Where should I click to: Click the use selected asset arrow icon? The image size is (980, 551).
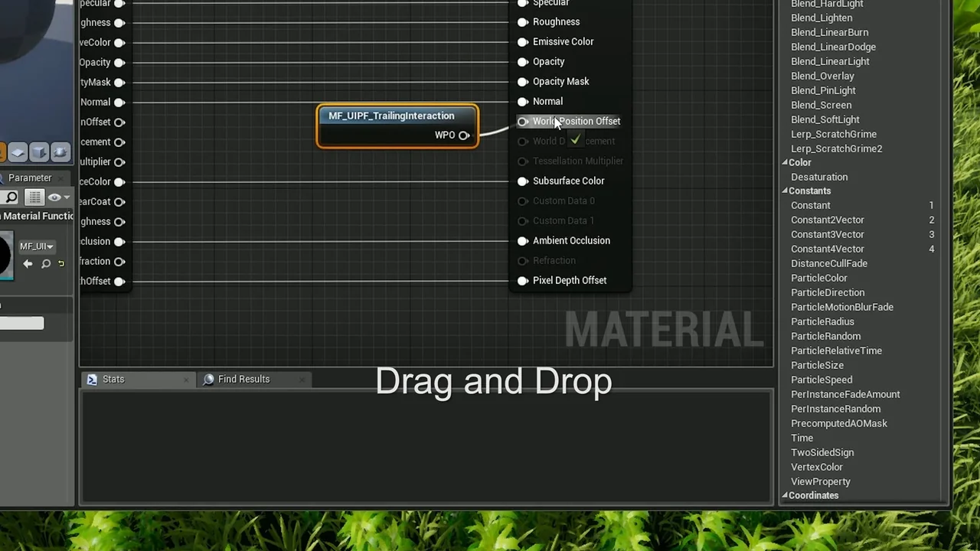(x=28, y=264)
